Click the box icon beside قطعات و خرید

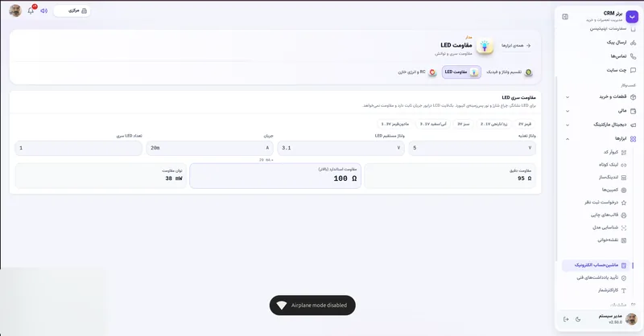tap(633, 97)
